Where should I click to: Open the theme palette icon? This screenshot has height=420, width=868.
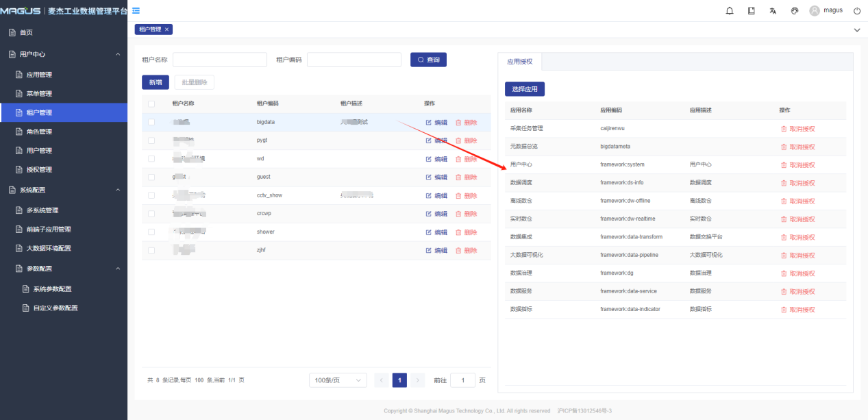tap(795, 11)
